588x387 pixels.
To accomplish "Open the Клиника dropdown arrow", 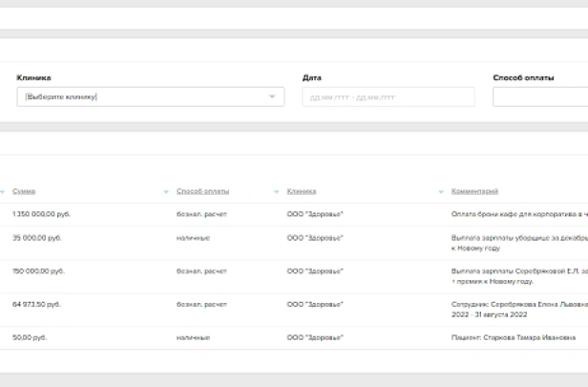I will (272, 97).
